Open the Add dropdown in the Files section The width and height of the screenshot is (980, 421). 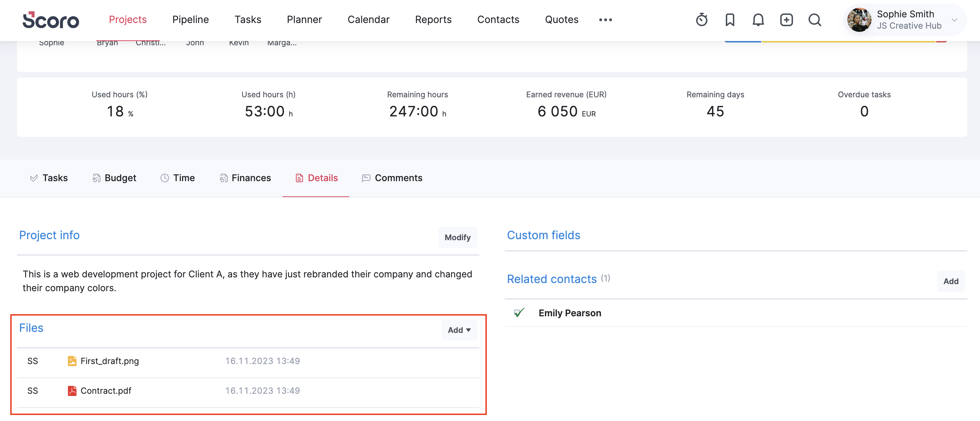pyautogui.click(x=459, y=330)
